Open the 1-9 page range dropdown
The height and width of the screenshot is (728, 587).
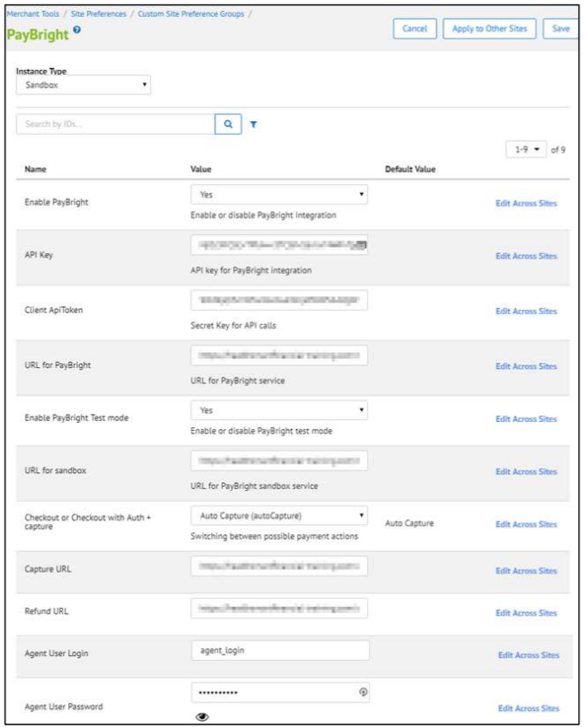click(526, 150)
